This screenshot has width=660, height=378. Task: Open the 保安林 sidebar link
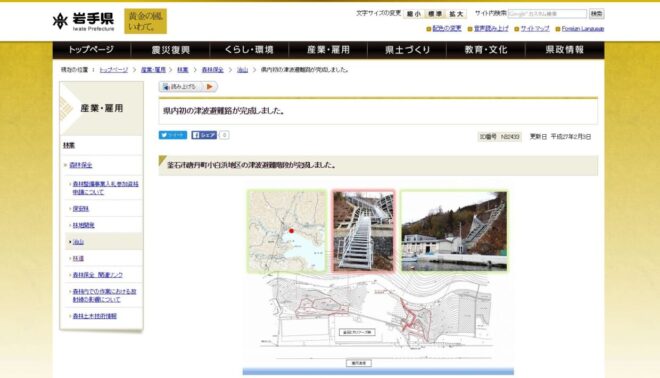click(81, 208)
